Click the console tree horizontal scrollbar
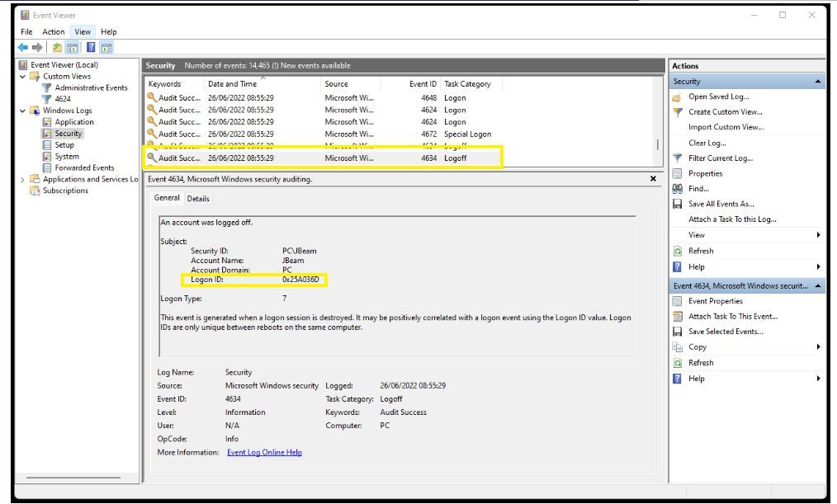This screenshot has width=837, height=504. (x=73, y=478)
